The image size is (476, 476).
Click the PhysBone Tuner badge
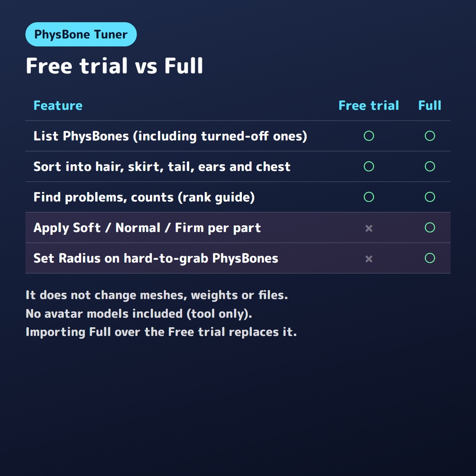81,34
